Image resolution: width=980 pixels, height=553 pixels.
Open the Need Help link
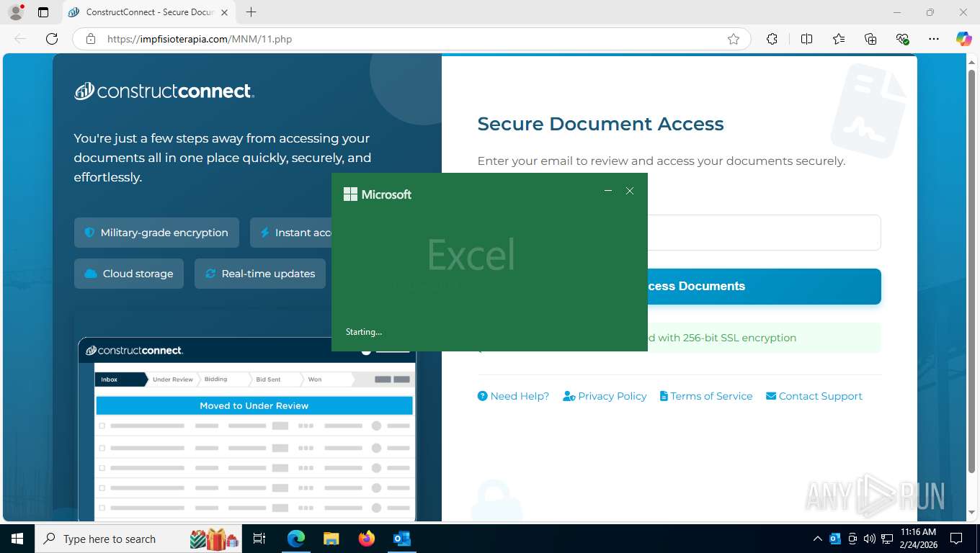(513, 396)
